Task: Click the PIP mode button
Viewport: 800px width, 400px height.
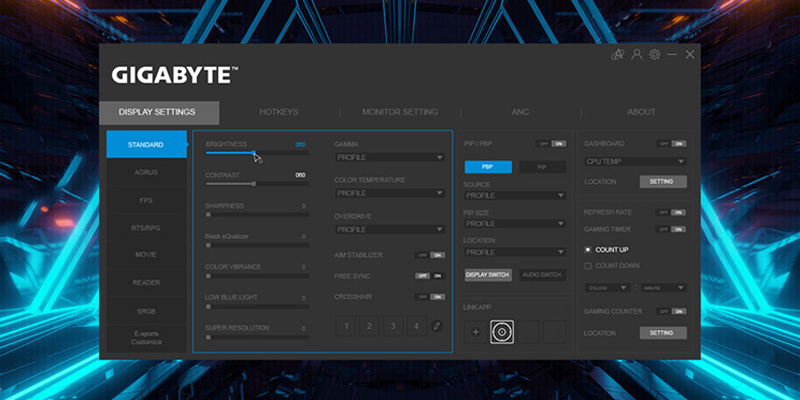Action: [x=542, y=167]
